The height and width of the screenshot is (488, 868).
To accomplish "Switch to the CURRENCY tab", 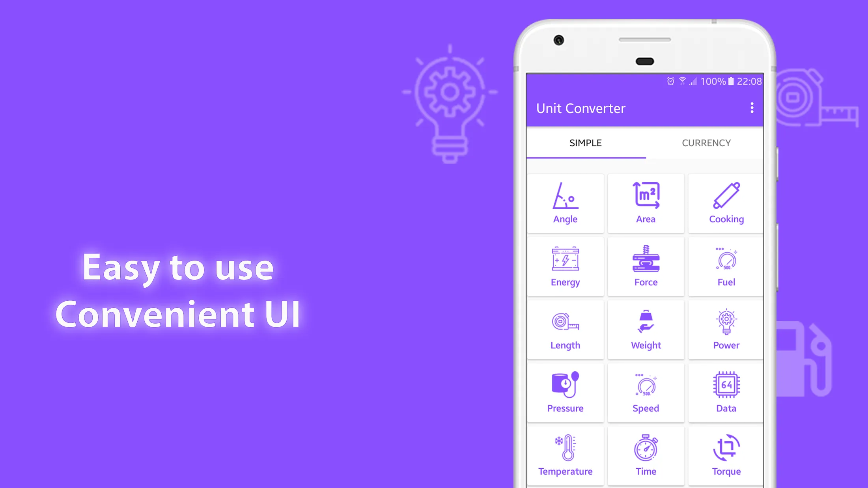I will click(x=706, y=143).
